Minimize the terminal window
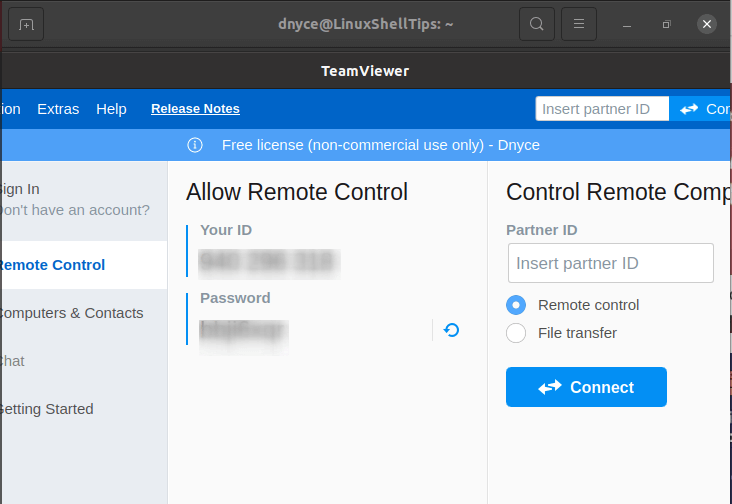This screenshot has width=732, height=504. 627,24
